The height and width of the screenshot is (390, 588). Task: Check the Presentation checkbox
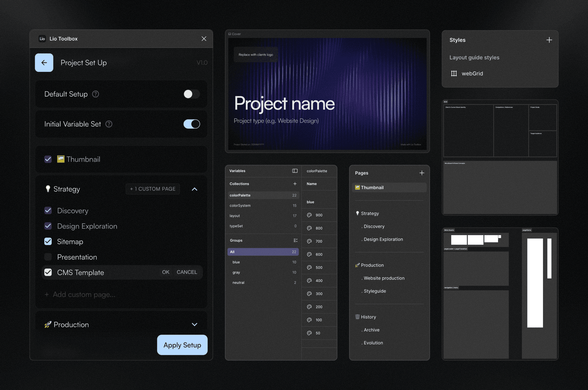tap(48, 257)
